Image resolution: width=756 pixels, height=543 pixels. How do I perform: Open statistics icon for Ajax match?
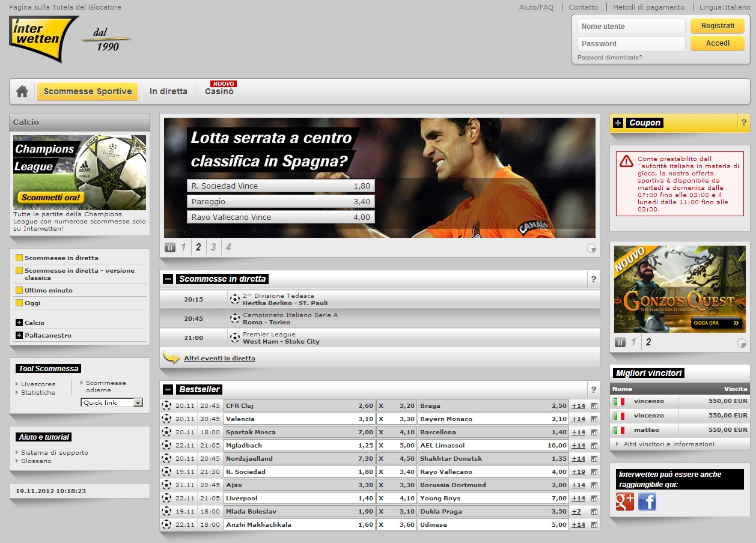click(594, 485)
